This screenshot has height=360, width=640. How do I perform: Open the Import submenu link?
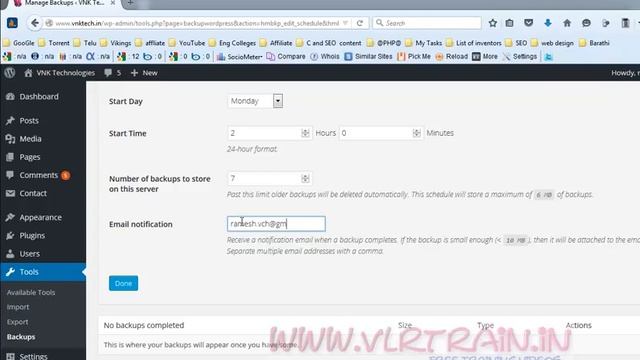coord(18,307)
